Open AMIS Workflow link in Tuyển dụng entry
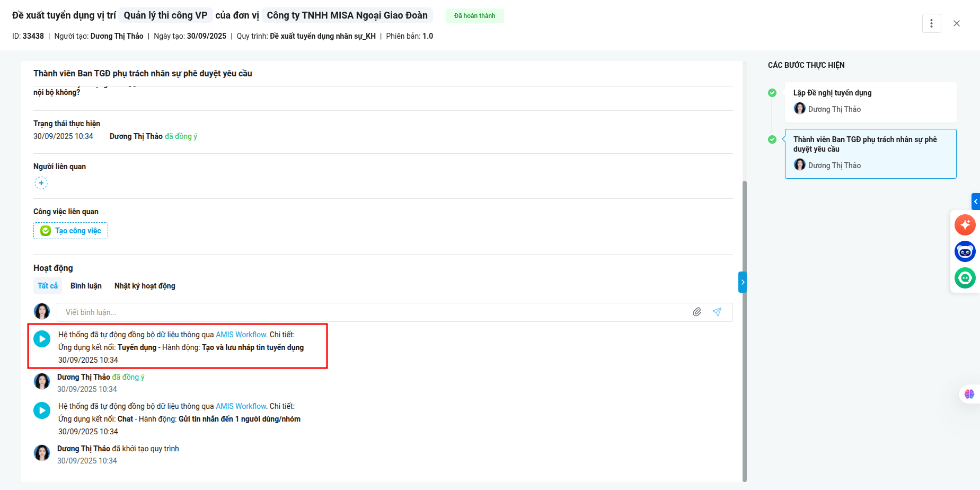Viewport: 980px width, 490px height. [241, 335]
